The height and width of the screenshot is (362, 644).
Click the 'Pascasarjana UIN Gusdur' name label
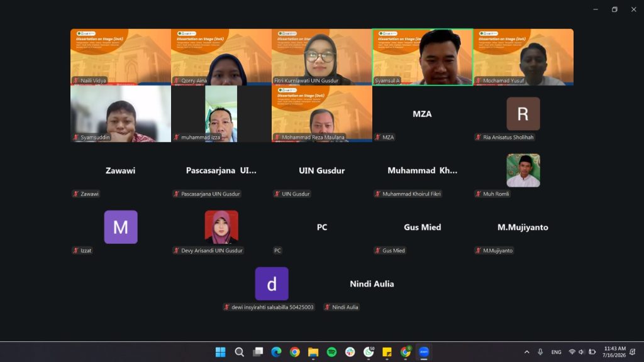(x=210, y=194)
